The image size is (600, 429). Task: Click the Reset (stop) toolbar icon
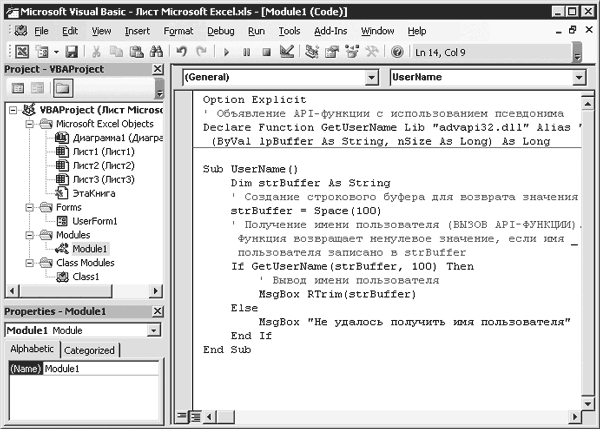coord(267,51)
